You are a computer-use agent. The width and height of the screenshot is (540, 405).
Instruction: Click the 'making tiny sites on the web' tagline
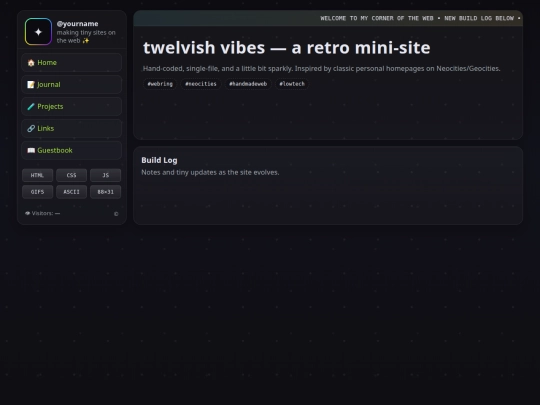(86, 37)
